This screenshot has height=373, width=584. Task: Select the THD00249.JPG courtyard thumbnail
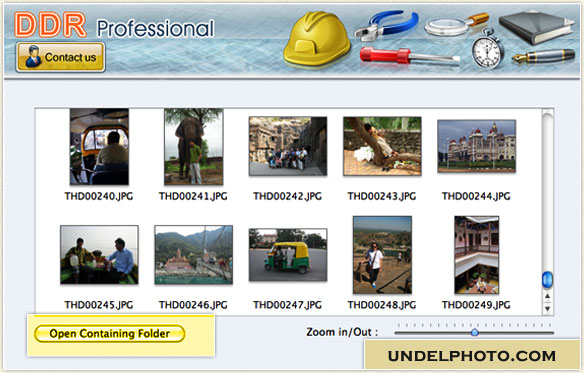click(x=476, y=255)
